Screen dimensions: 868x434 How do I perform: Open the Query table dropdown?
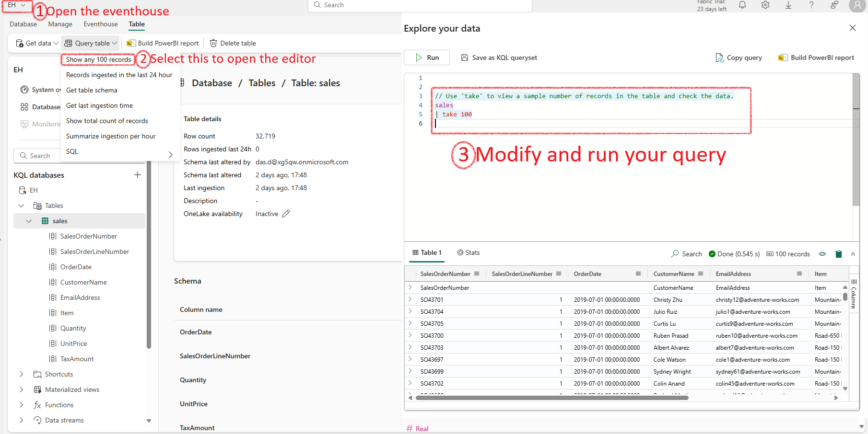(x=91, y=43)
